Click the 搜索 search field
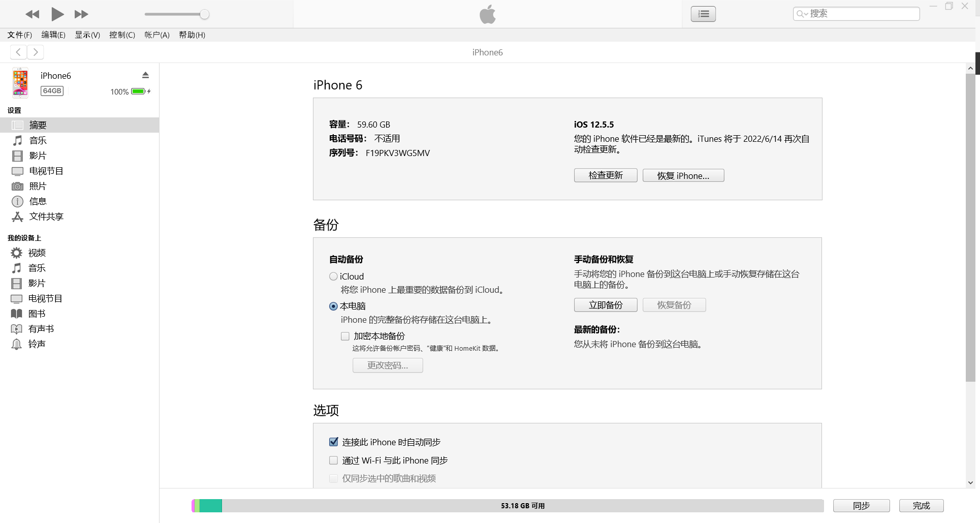980x523 pixels. tap(856, 14)
